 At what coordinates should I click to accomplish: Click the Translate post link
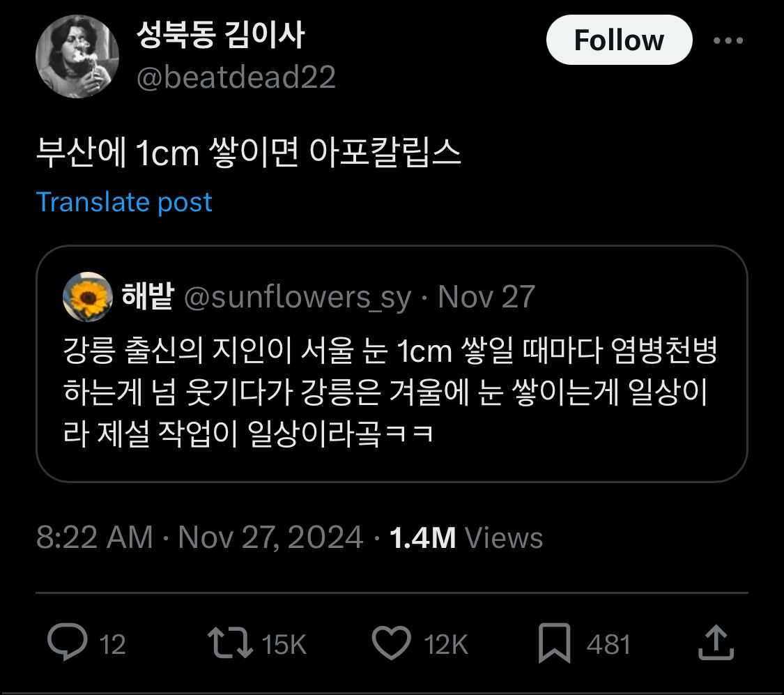click(x=125, y=202)
